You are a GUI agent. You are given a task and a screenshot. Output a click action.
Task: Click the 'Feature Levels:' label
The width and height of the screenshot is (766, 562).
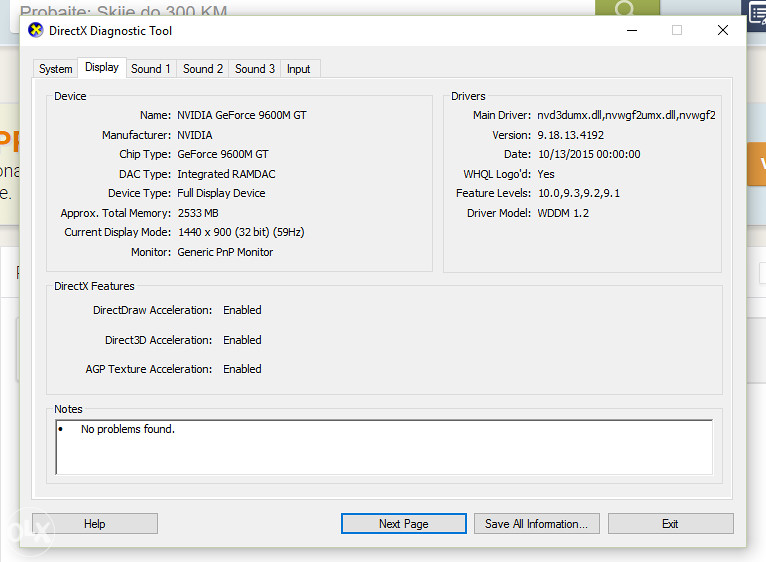tap(493, 194)
